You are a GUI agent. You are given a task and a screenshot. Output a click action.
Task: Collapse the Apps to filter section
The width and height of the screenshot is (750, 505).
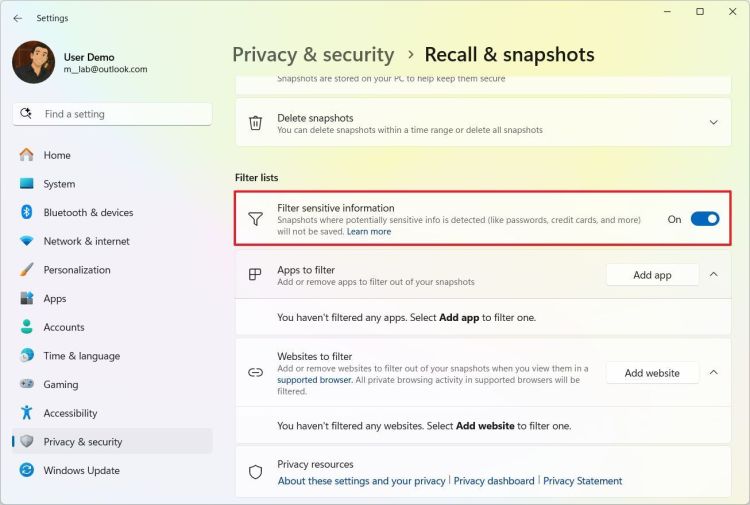[x=713, y=274]
